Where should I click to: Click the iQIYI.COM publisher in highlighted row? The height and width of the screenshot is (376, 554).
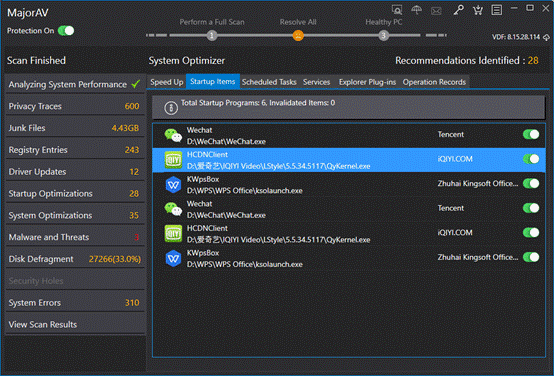click(455, 159)
